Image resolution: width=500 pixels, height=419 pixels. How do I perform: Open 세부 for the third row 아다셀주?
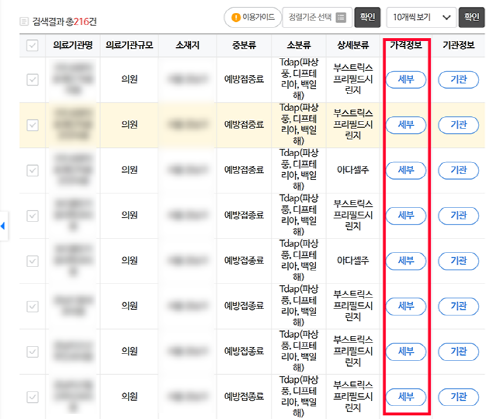[406, 170]
